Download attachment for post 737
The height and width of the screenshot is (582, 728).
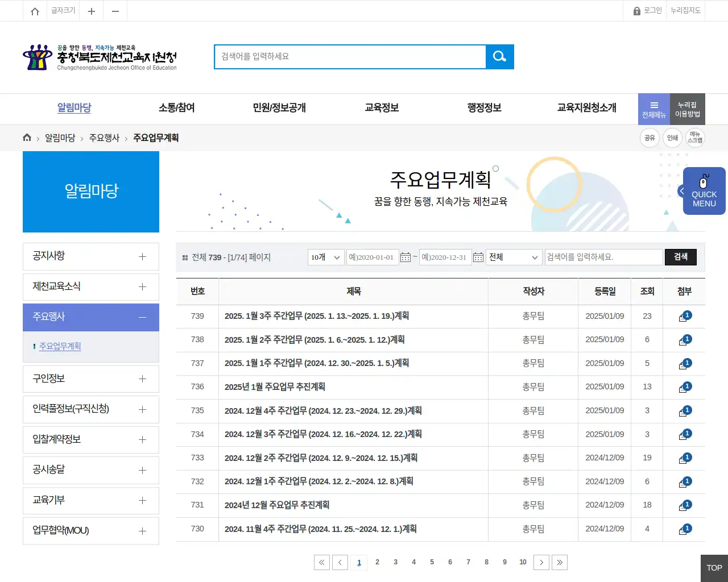685,364
